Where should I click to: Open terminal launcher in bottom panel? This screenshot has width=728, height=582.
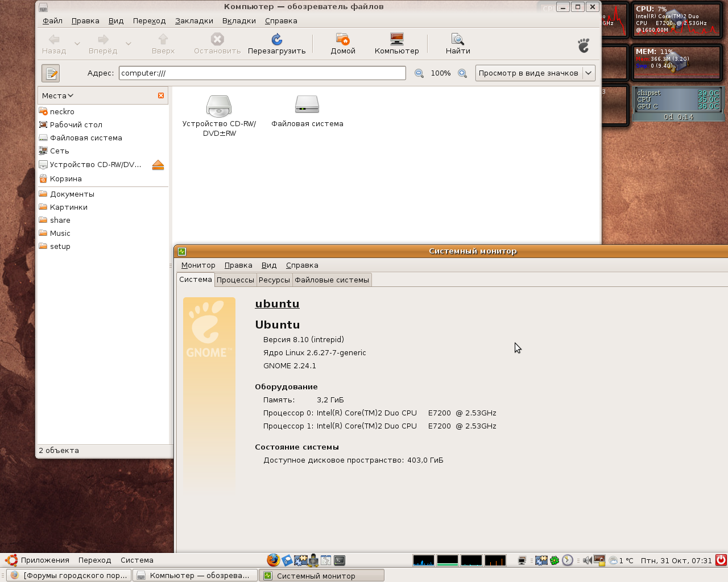(340, 560)
